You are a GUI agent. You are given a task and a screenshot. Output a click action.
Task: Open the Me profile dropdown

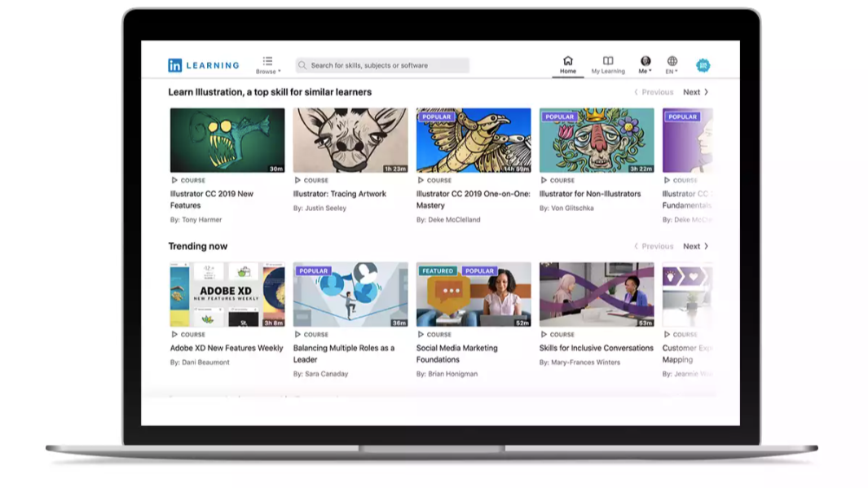(645, 65)
